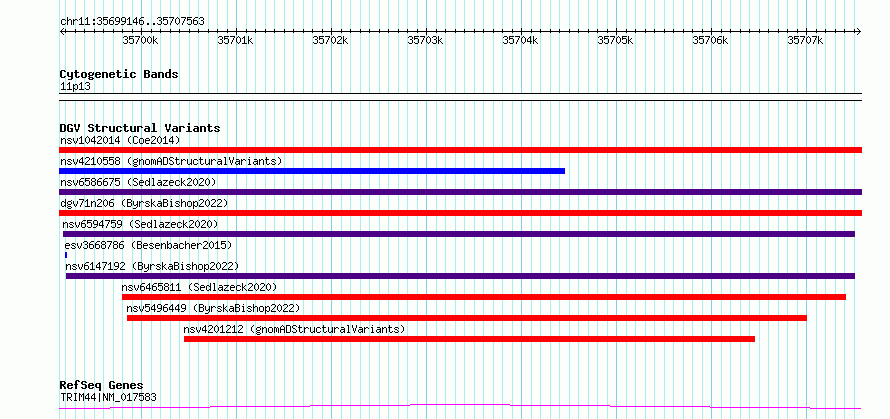
Task: Click the nsv6586675 (Sedlazeck2020) label
Action: tap(138, 182)
